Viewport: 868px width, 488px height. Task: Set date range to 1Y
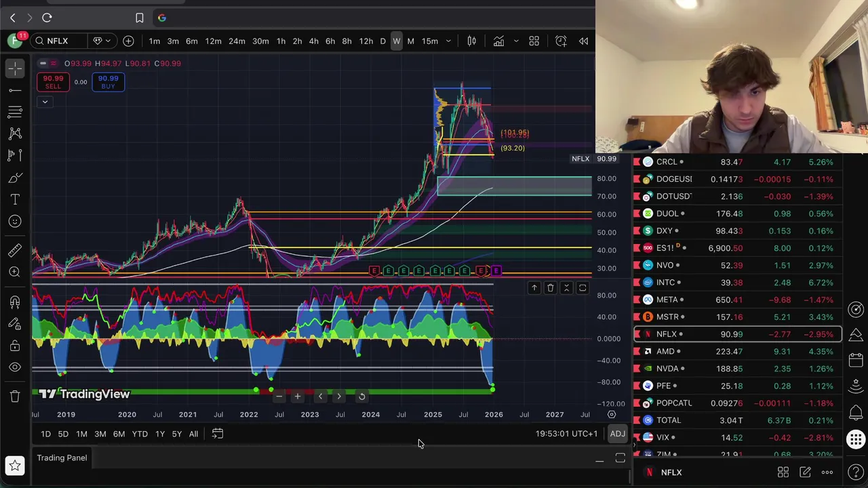coord(160,434)
